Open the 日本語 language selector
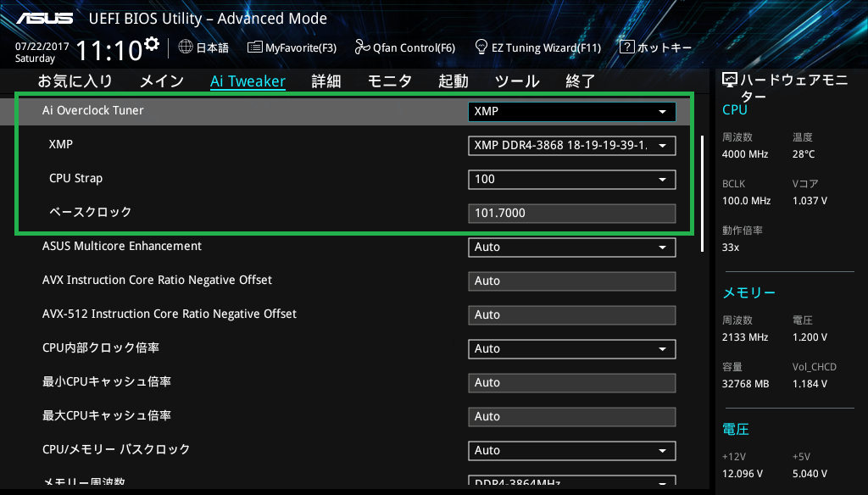 coord(203,47)
